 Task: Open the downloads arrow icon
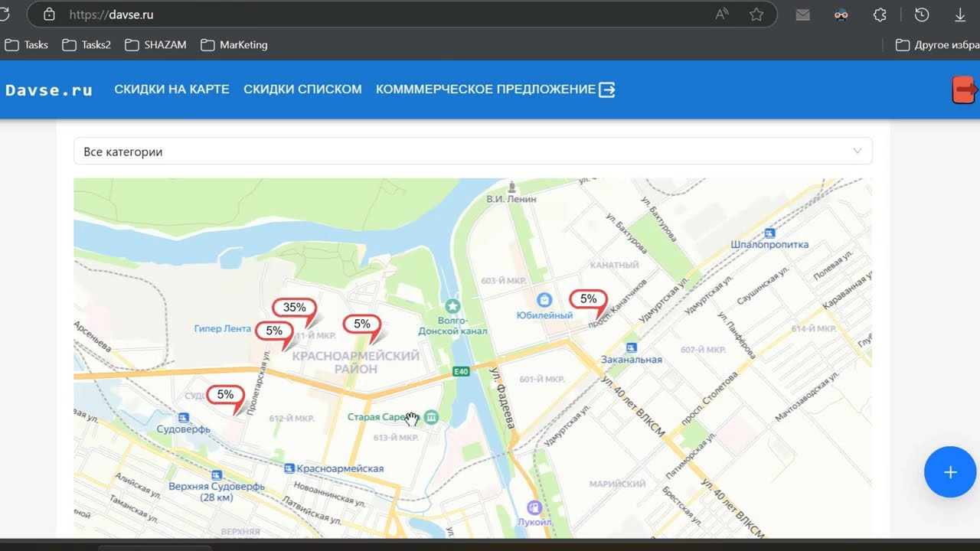pyautogui.click(x=960, y=15)
